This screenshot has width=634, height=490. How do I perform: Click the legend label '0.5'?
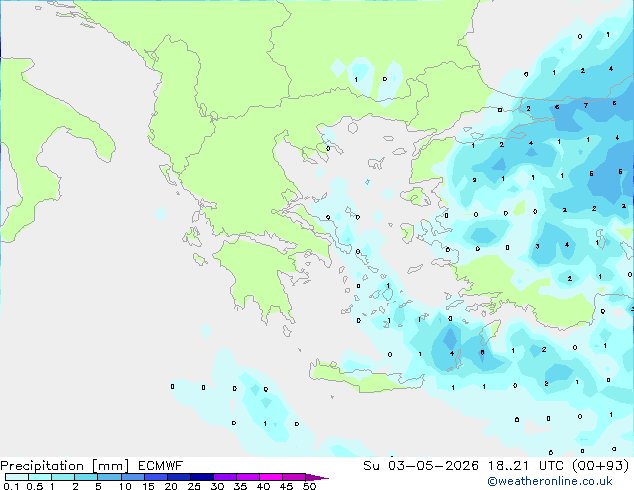[x=35, y=486]
